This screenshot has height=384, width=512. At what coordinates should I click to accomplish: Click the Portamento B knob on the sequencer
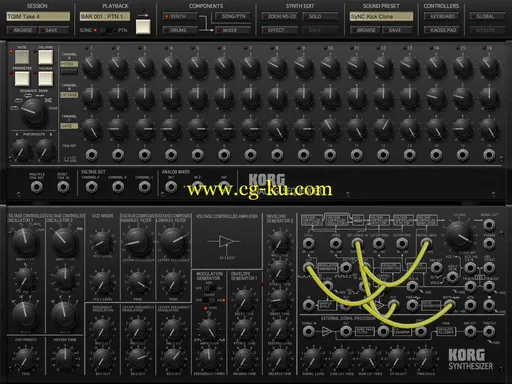click(x=45, y=150)
